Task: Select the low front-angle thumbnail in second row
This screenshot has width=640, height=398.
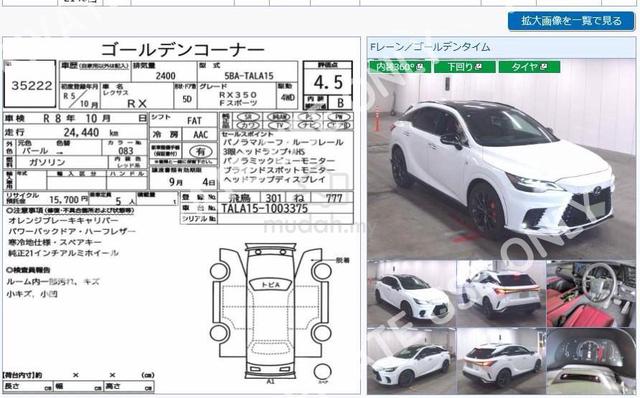Action: [411, 361]
